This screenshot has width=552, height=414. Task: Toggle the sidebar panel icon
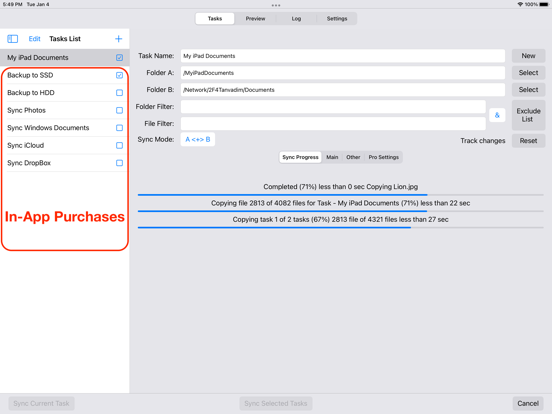(13, 39)
